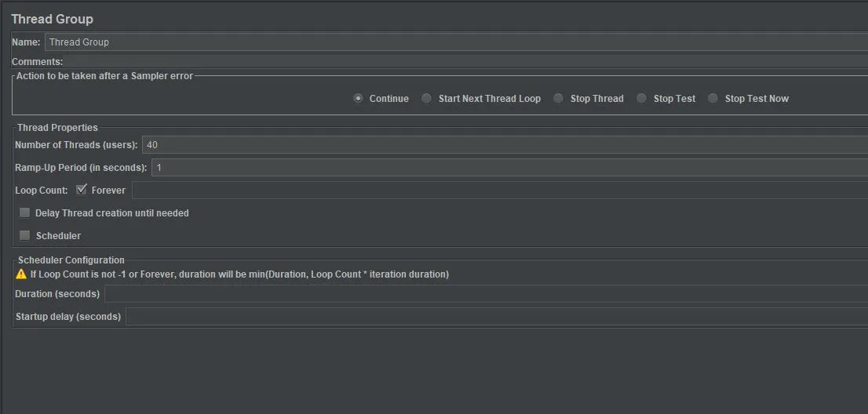Focus the Comments input field
The image size is (868, 414).
[463, 61]
